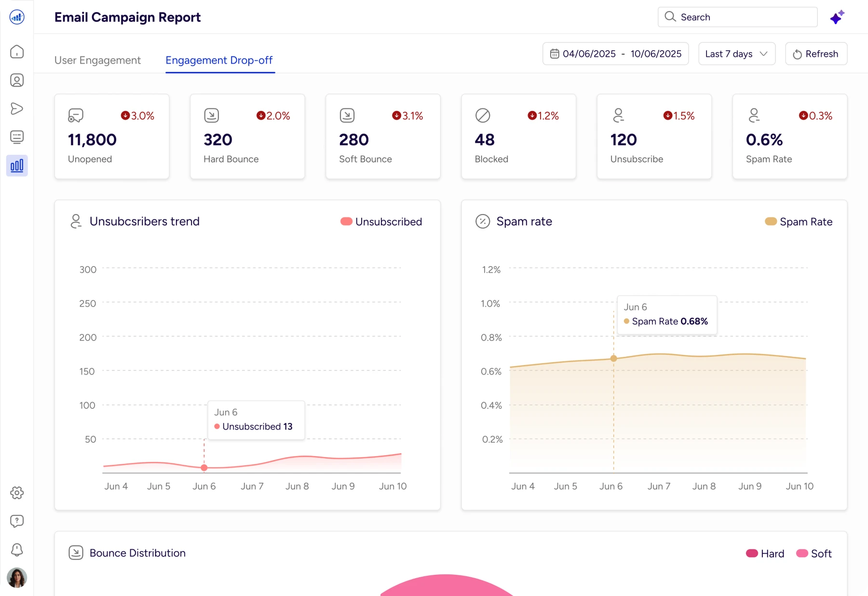This screenshot has height=596, width=868.
Task: Open notifications bell icon
Action: pyautogui.click(x=17, y=549)
